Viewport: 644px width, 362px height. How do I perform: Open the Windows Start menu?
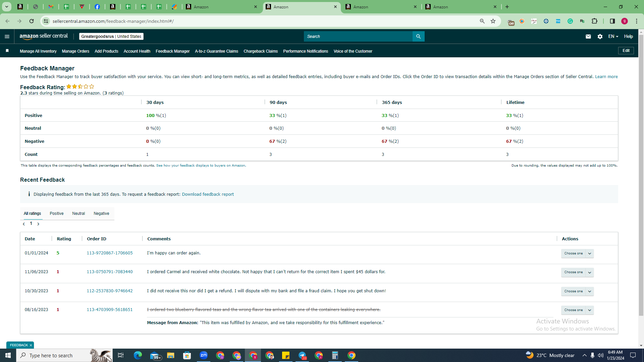(x=8, y=355)
